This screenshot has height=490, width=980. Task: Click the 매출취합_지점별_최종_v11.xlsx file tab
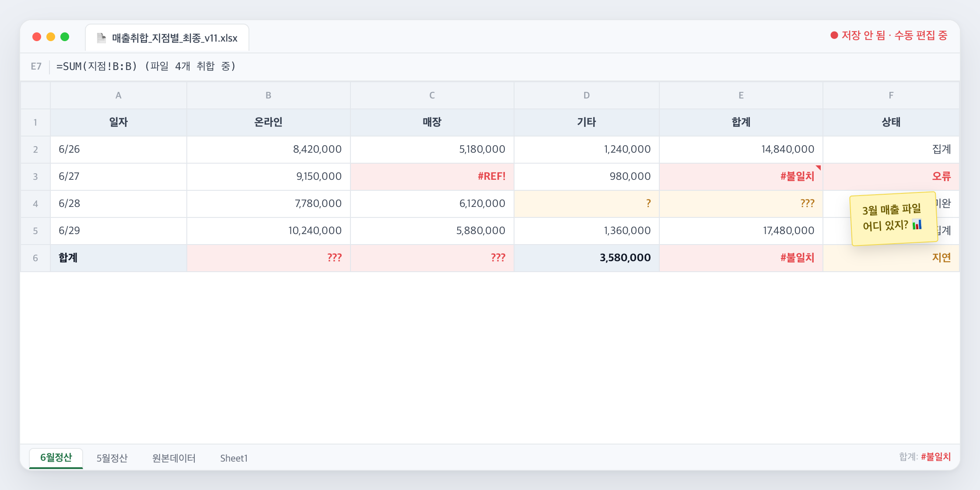coord(167,38)
